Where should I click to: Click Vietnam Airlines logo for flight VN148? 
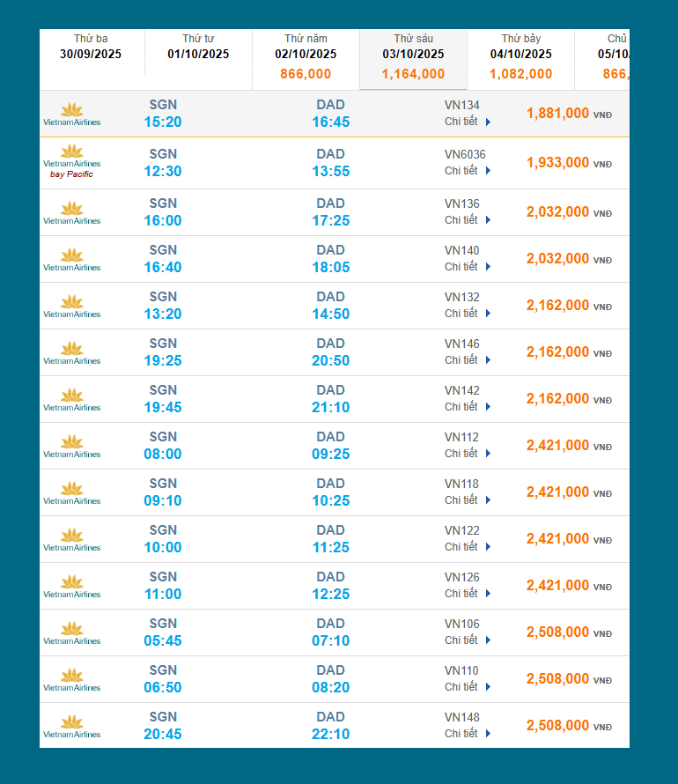pos(72,727)
